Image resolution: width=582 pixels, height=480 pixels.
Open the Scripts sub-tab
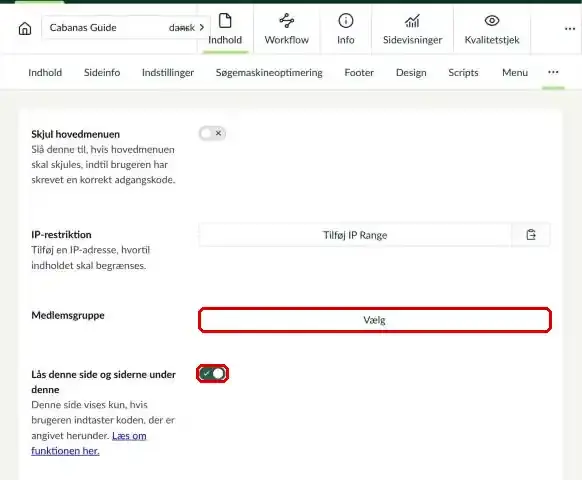(463, 72)
